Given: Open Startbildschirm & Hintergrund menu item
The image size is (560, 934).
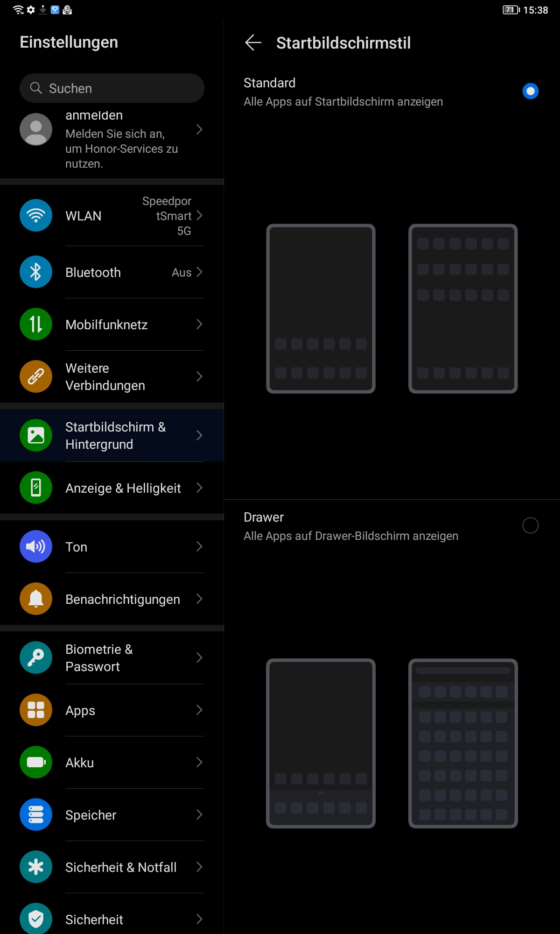Looking at the screenshot, I should (x=112, y=435).
